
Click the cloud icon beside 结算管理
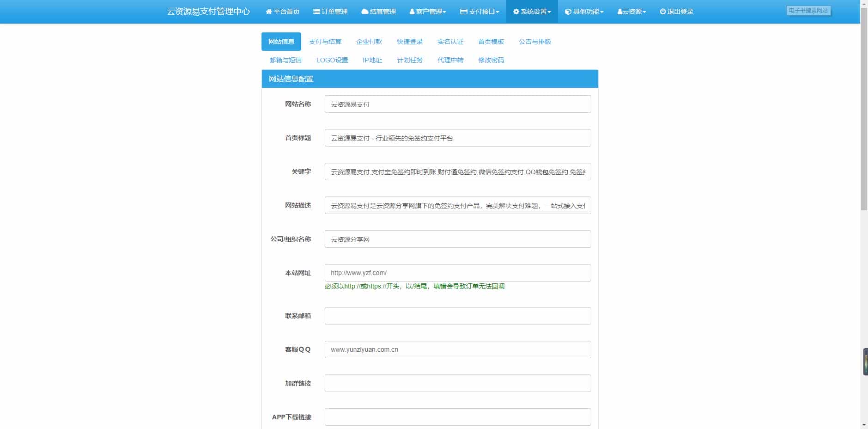(x=365, y=12)
